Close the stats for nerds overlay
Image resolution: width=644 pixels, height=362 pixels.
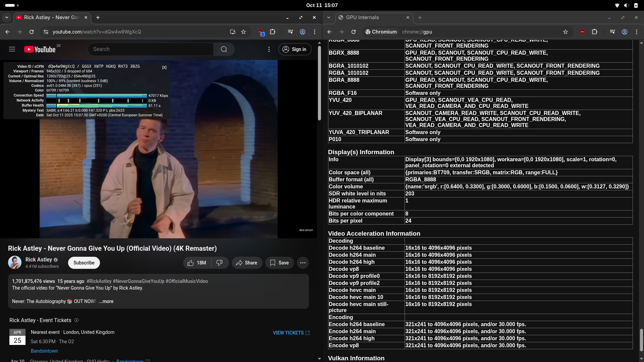(164, 67)
